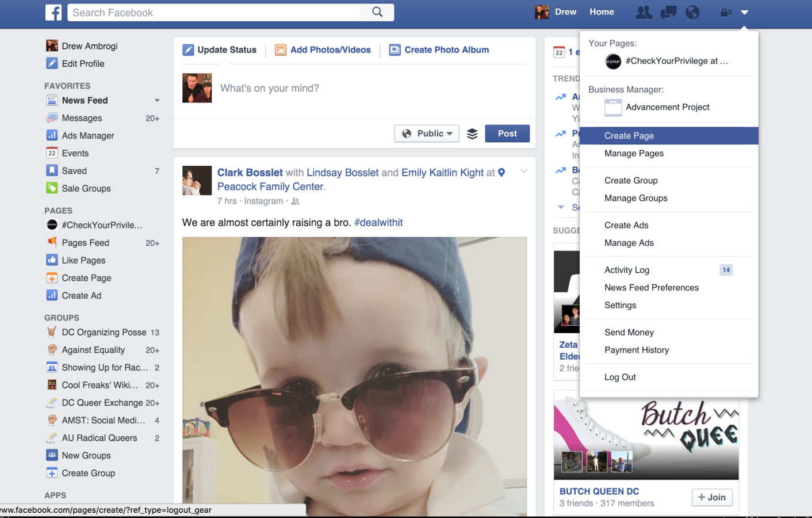
Task: Switch to the Update Status tab
Action: tap(220, 50)
